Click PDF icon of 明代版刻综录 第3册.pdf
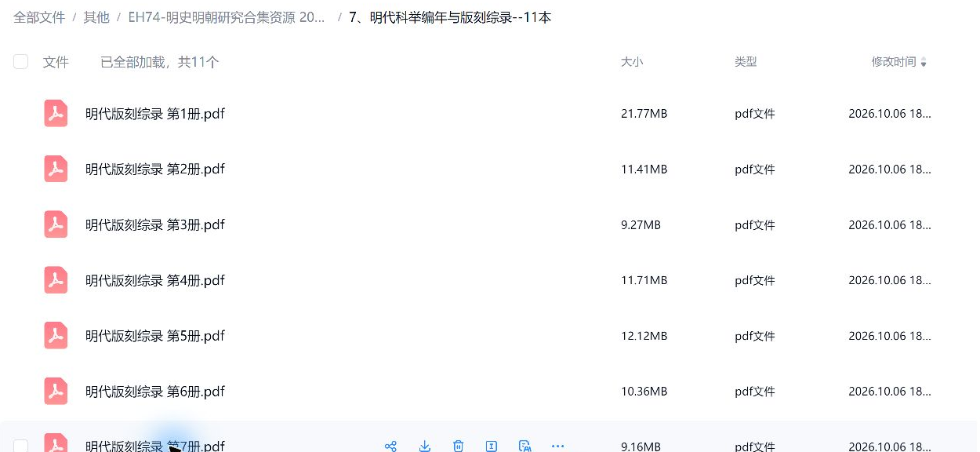This screenshot has height=452, width=980. (x=56, y=224)
